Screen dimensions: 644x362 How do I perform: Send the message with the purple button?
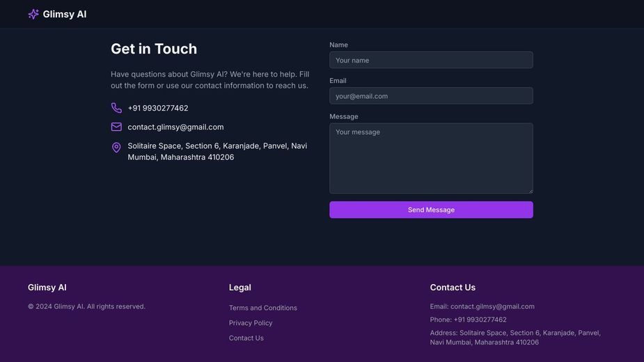coord(431,210)
